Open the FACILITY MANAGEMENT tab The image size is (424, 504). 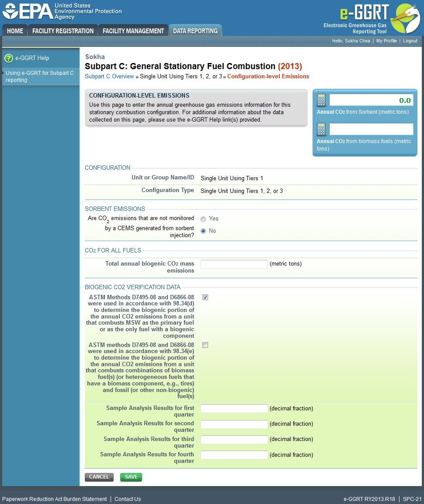(133, 31)
